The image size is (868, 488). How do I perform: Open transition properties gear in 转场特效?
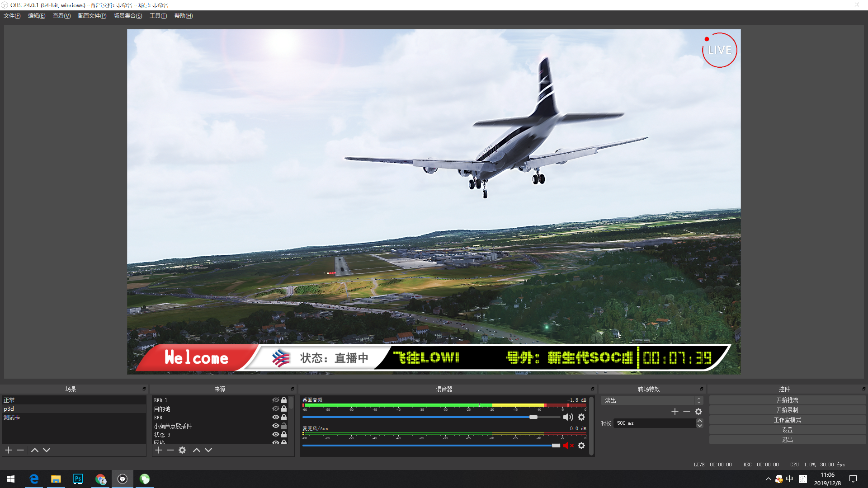(x=698, y=412)
